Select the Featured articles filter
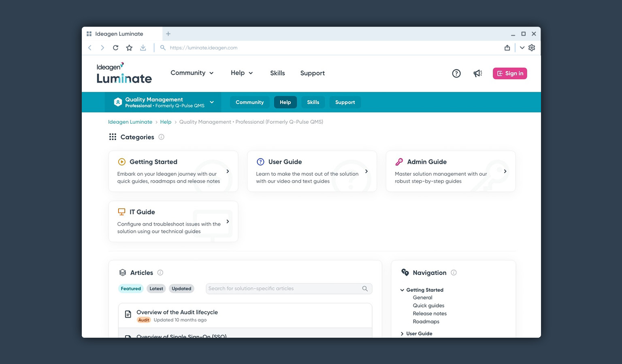Viewport: 622px width, 364px height. coord(131,289)
